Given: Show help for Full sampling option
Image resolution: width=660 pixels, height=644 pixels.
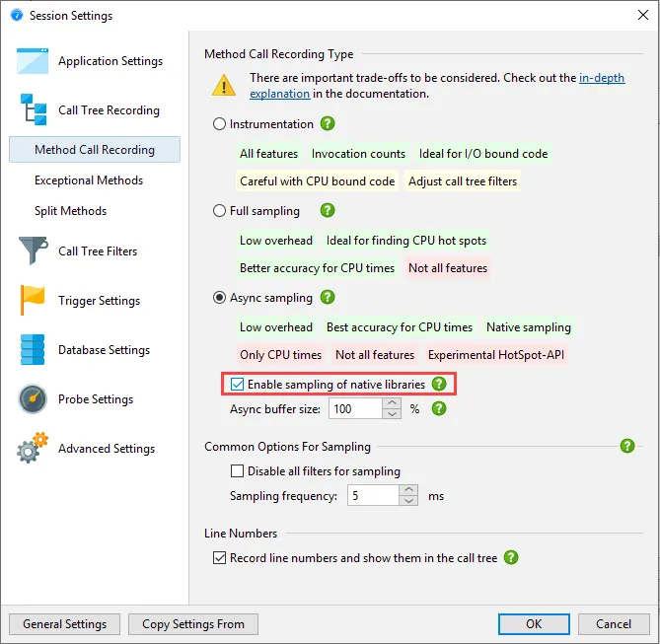Looking at the screenshot, I should [328, 210].
